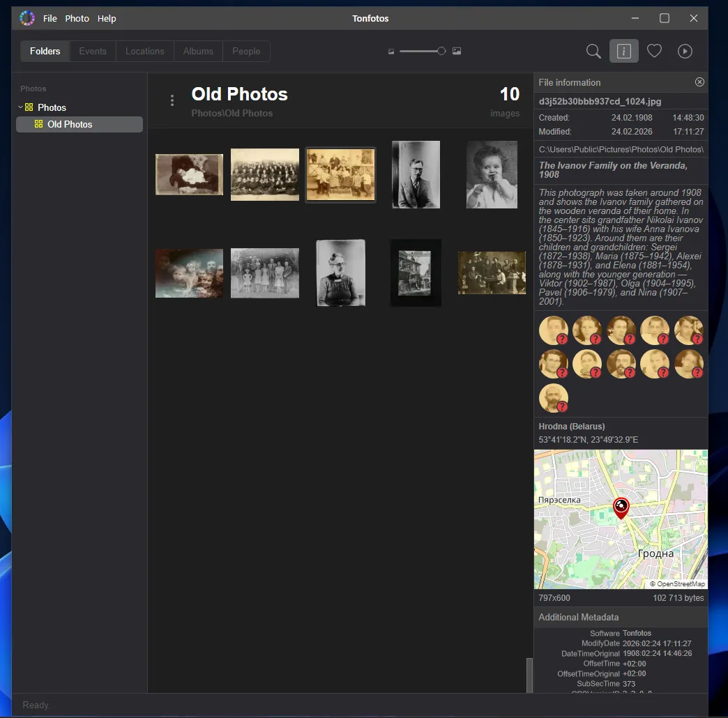This screenshot has height=718, width=728.
Task: Switch to the Events tab
Action: 93,51
